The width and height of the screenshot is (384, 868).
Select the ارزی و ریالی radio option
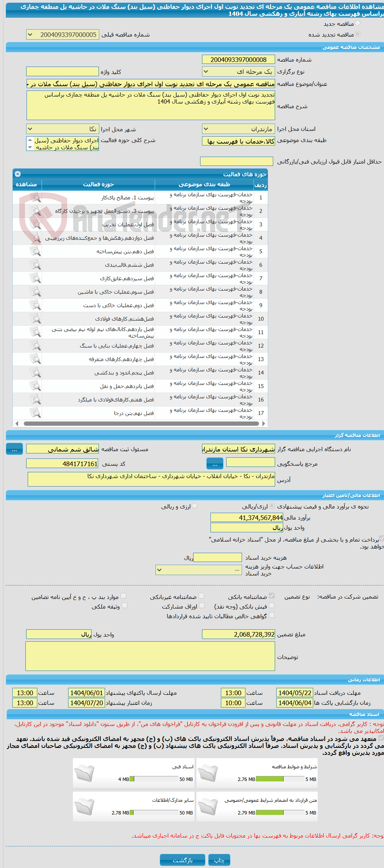195,506
